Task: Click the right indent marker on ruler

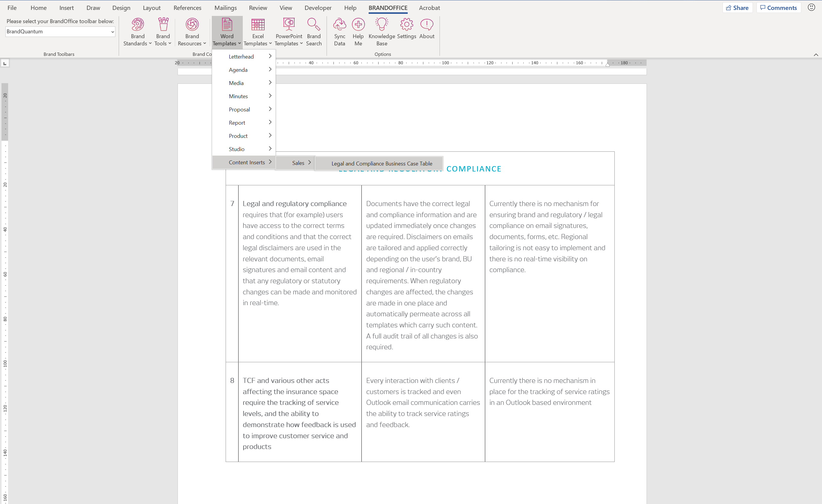Action: [x=607, y=64]
